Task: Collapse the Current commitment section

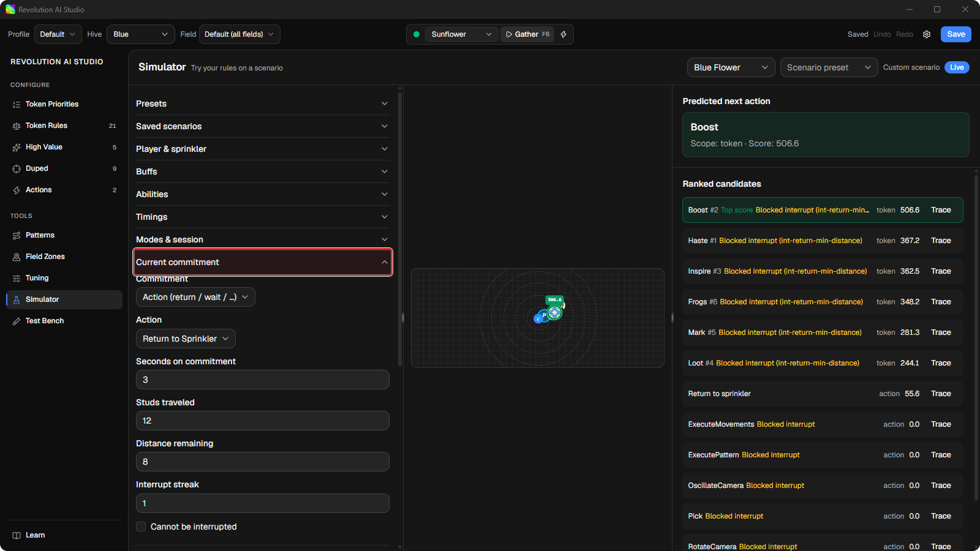Action: (x=263, y=262)
